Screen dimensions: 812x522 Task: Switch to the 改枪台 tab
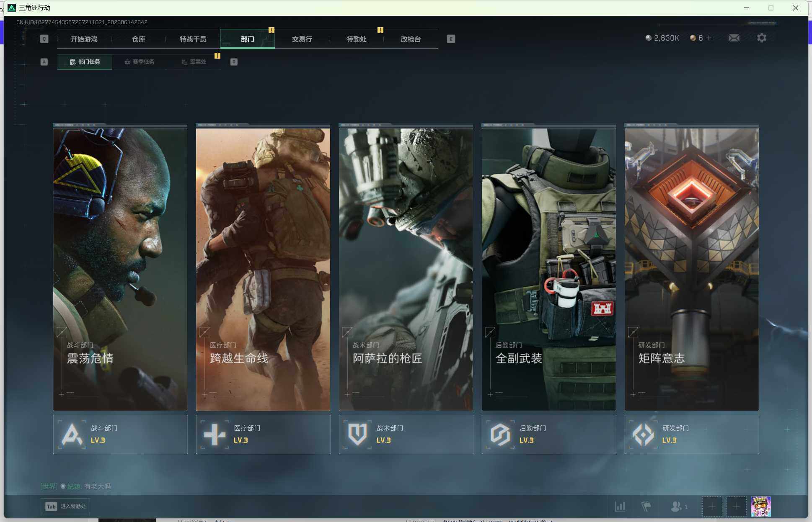pos(411,39)
